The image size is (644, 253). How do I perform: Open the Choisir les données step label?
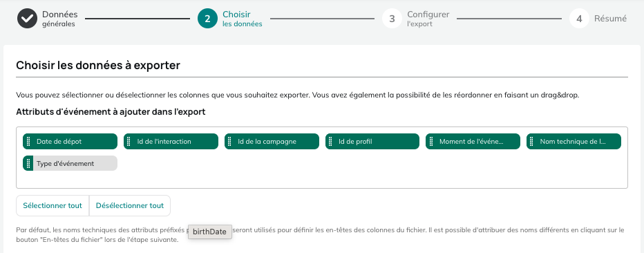point(243,19)
